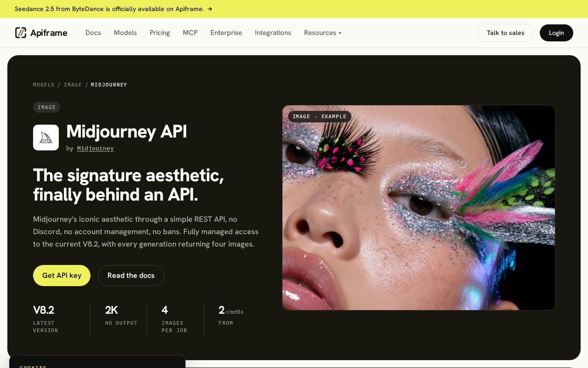Viewport: 588px width, 368px height.
Task: Click the Read the docs button
Action: tap(131, 276)
